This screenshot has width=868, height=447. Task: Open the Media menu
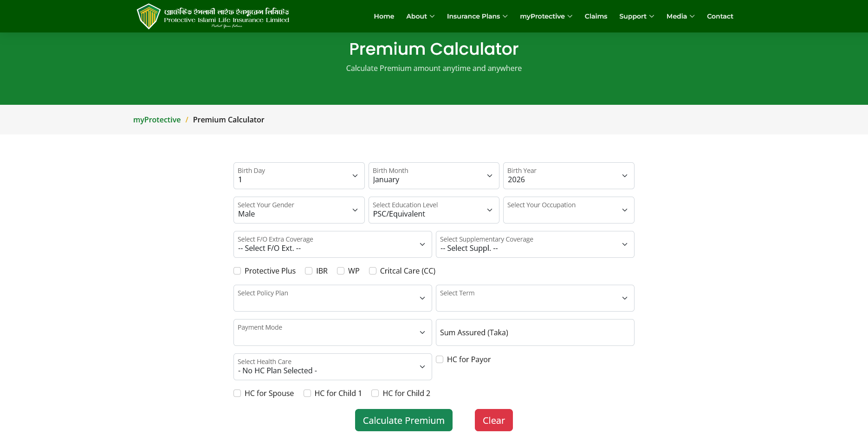(680, 16)
